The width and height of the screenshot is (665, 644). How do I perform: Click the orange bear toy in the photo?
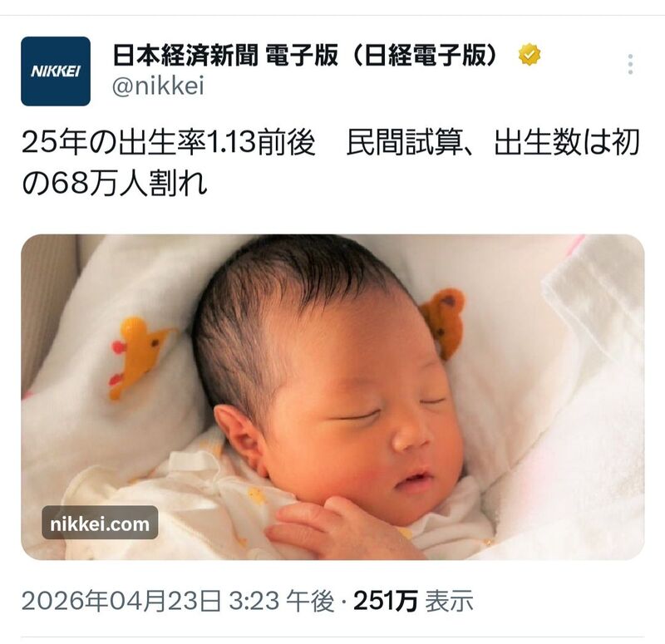click(443, 322)
